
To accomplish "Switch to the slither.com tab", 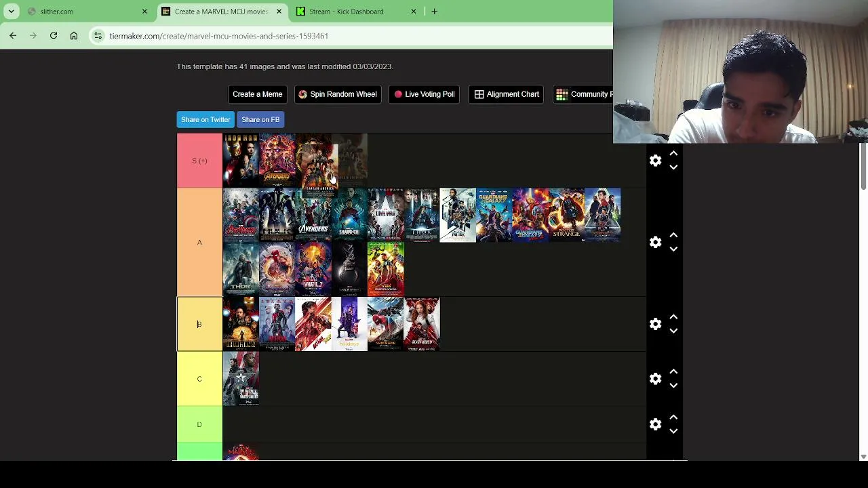I will click(87, 12).
